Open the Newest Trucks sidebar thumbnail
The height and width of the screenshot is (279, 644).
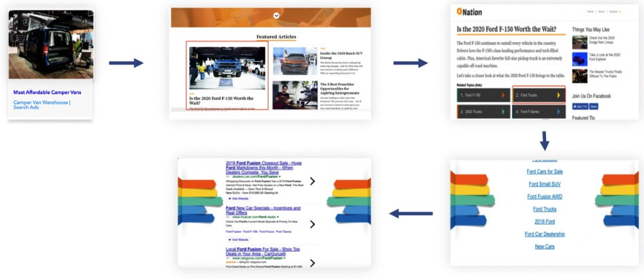[x=580, y=76]
